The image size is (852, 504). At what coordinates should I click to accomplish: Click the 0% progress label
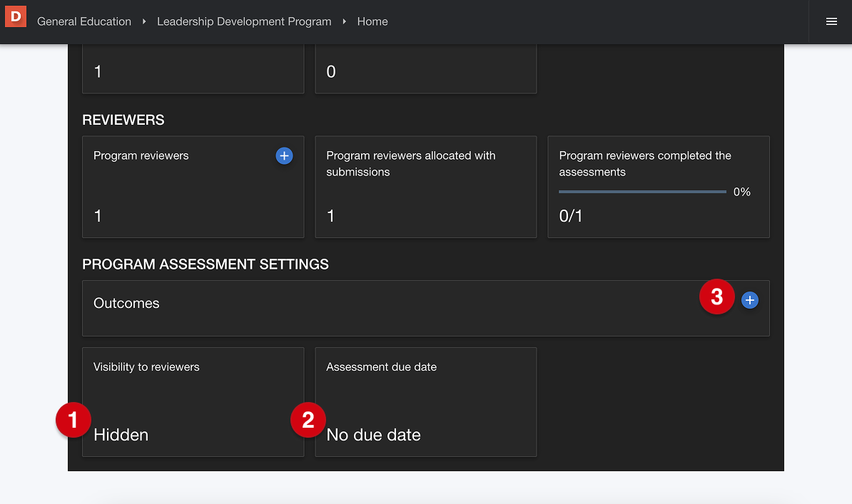pos(741,192)
